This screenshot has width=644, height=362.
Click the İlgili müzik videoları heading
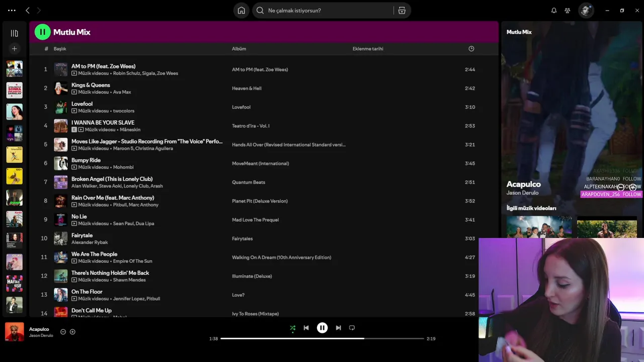(531, 208)
